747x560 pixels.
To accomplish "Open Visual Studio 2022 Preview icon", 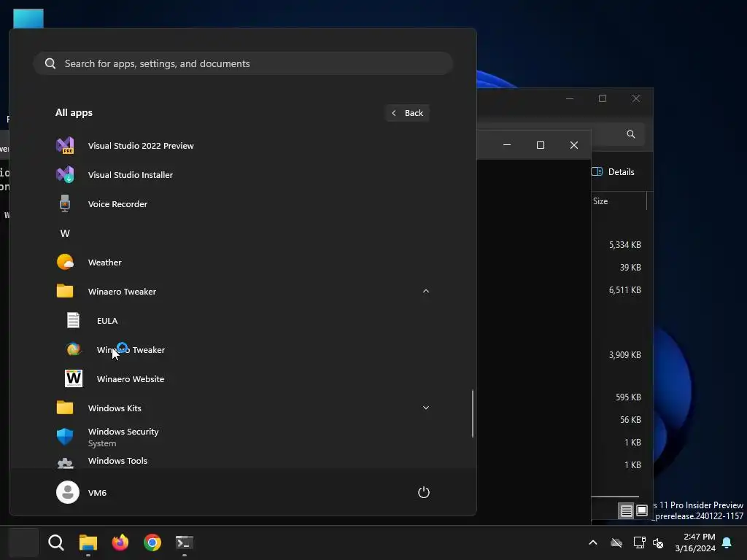I will click(x=65, y=145).
